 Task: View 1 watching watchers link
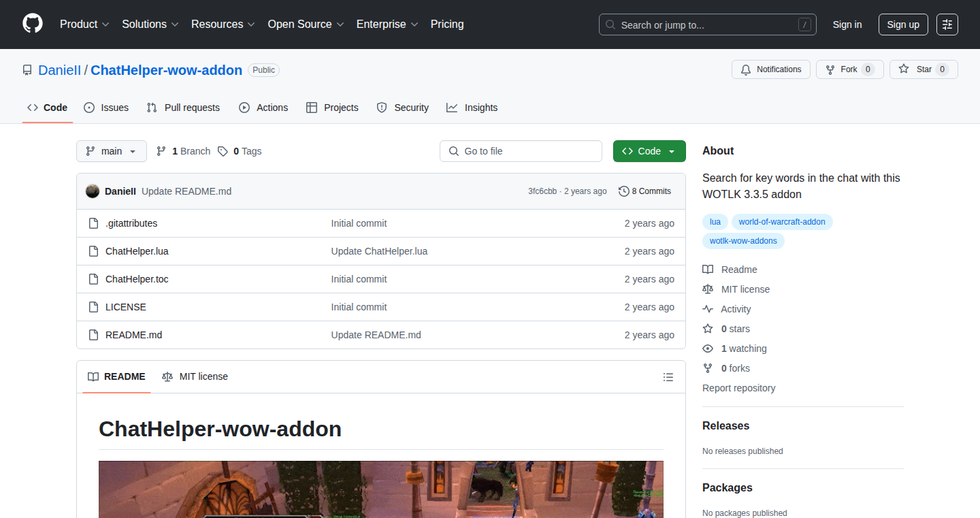click(734, 349)
